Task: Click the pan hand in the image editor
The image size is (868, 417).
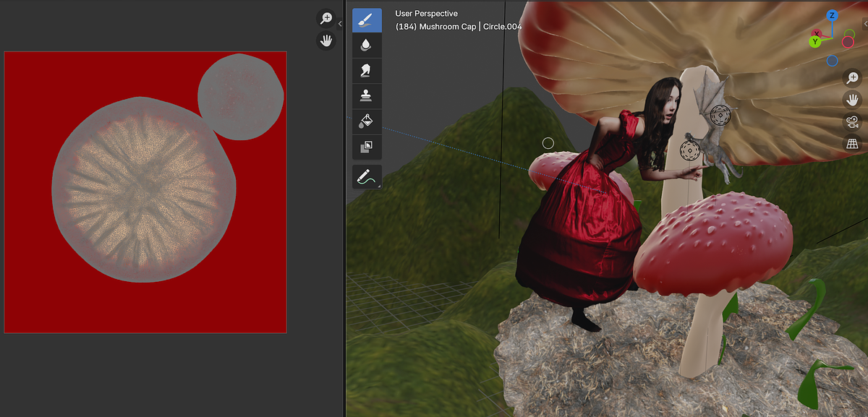Action: click(326, 40)
